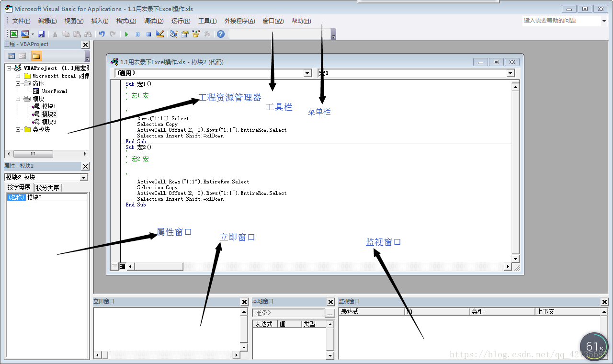Open the 格式(O) menu
This screenshot has width=613, height=364.
coord(126,21)
